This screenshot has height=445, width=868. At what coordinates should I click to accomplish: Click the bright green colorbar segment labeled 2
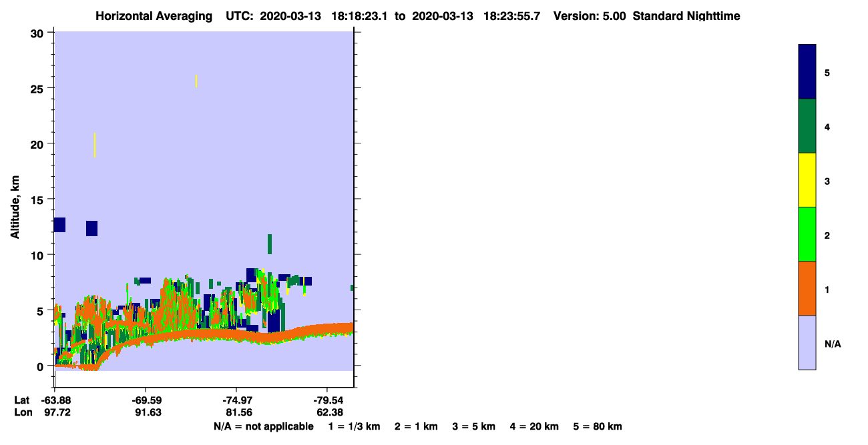point(807,234)
